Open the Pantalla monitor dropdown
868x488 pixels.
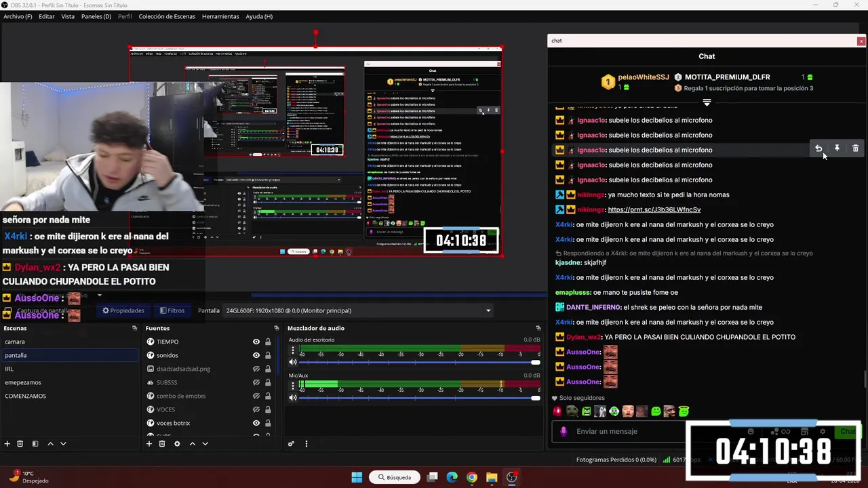359,310
